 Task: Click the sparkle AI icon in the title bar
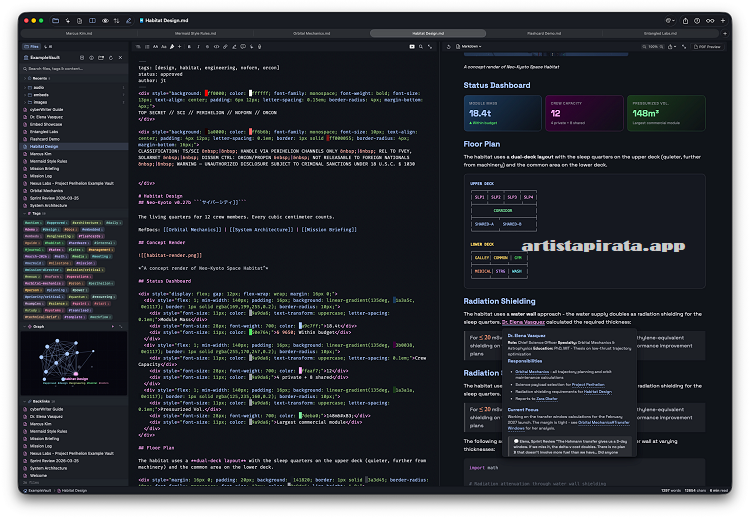[x=67, y=21]
